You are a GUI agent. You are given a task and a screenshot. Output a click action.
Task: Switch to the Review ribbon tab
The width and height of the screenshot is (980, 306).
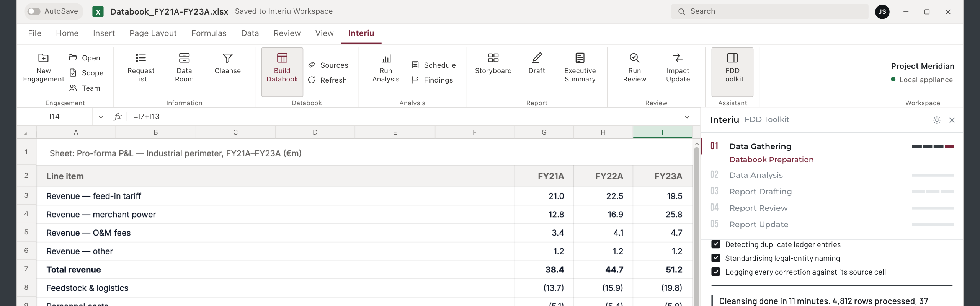pos(287,33)
